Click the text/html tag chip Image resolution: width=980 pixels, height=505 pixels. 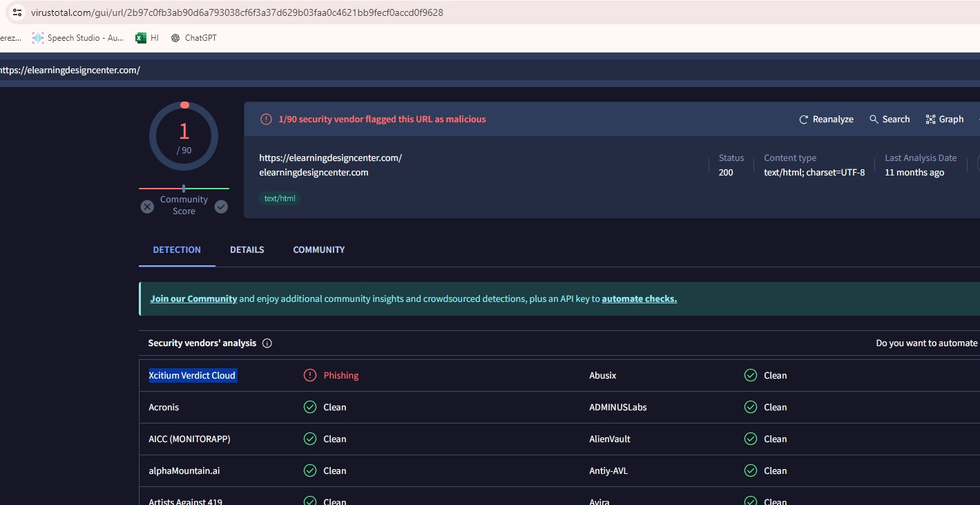[280, 198]
